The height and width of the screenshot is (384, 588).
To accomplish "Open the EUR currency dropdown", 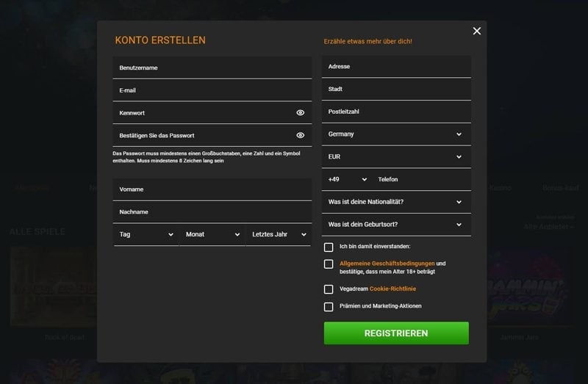I will (x=396, y=156).
